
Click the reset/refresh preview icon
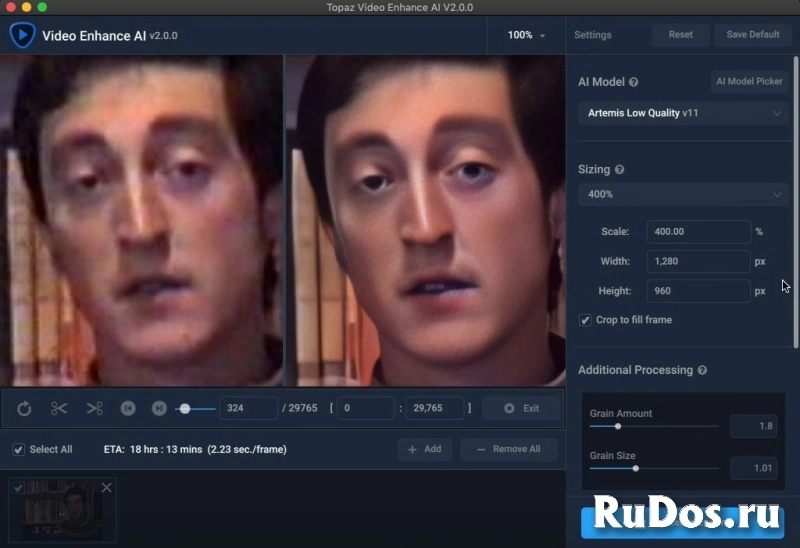25,408
